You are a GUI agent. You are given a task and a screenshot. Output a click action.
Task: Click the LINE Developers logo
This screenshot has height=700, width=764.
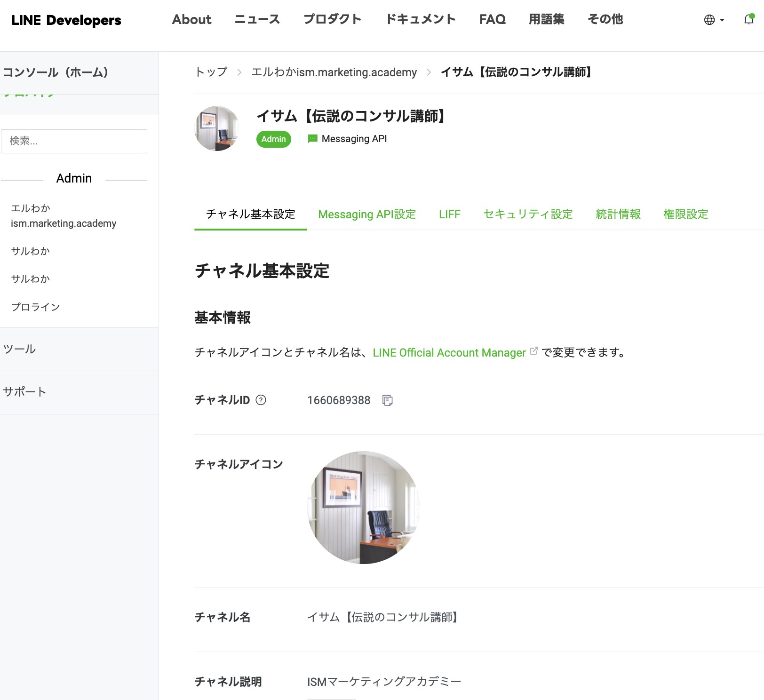click(x=66, y=20)
